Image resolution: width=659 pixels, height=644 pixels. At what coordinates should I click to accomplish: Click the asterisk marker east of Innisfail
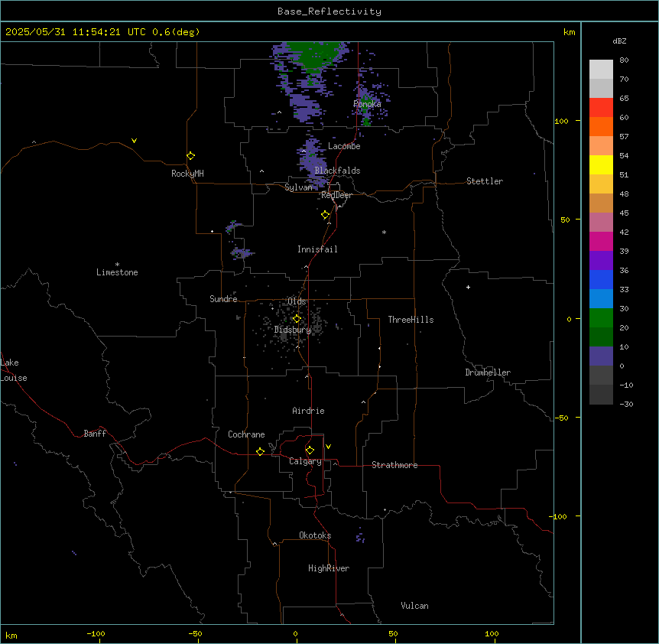(384, 232)
